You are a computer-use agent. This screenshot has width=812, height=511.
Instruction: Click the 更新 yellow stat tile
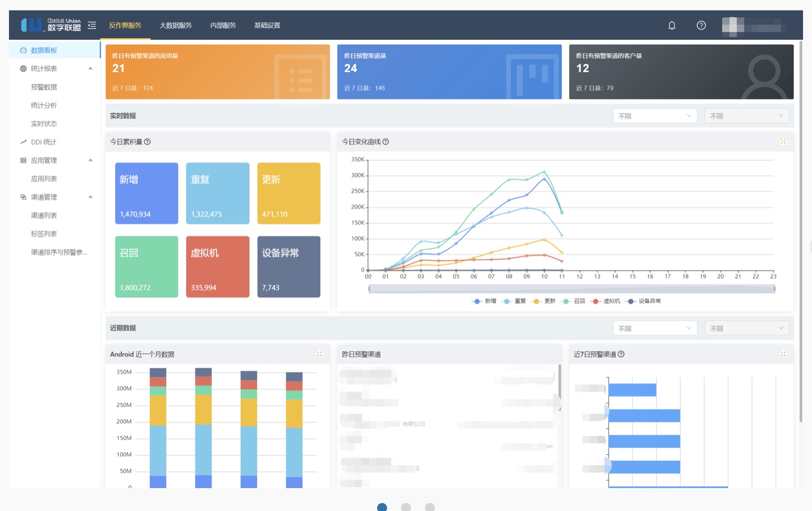[289, 193]
